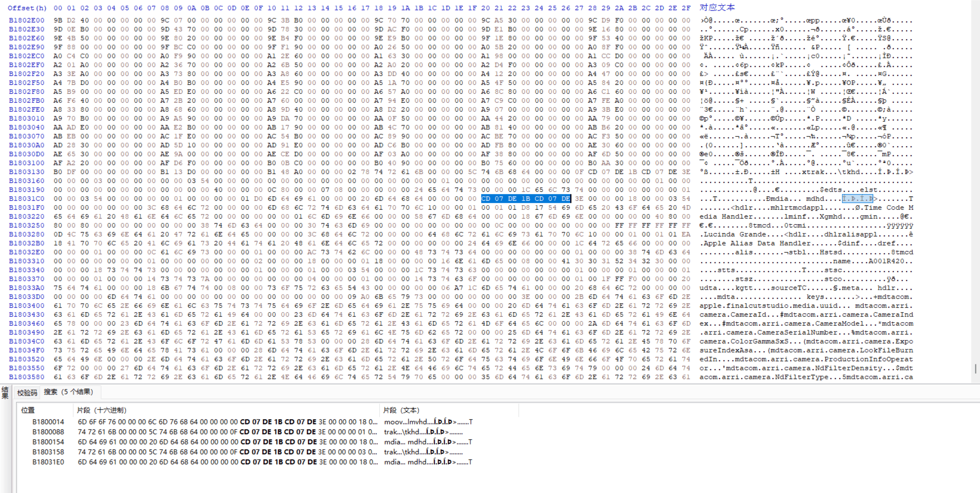980x493 pixels.
Task: Click column header 0F in hex view
Action: coord(258,7)
